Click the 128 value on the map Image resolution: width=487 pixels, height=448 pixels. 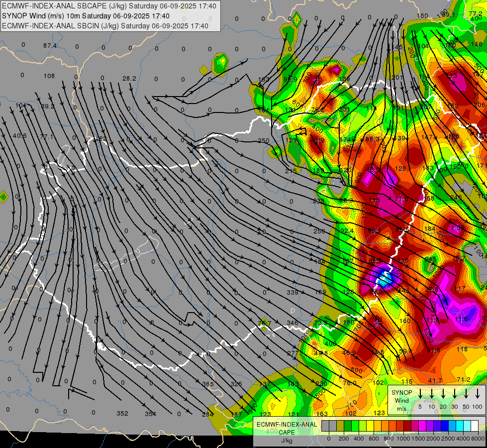400,169
